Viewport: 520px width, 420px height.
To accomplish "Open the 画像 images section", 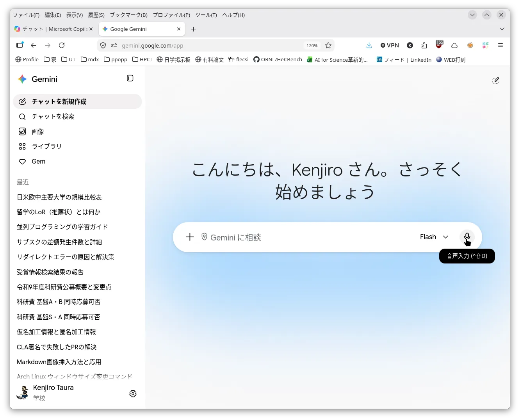I will coord(77,132).
